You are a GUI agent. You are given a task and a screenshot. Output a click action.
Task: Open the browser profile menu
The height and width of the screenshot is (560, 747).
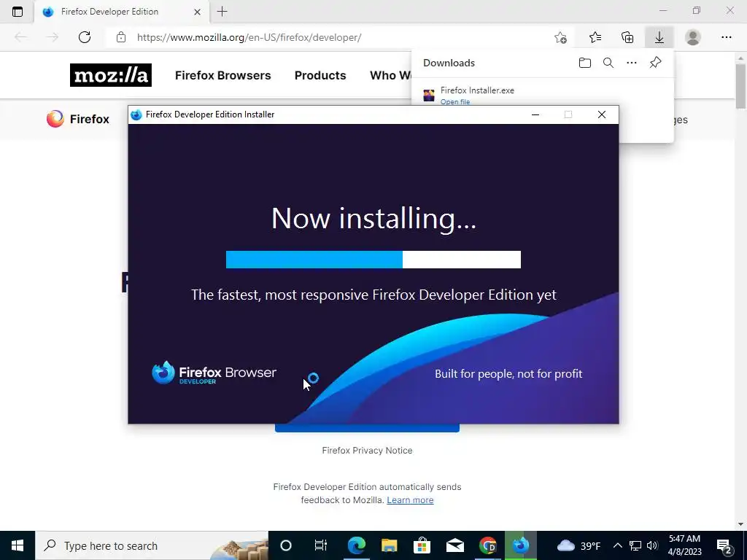pyautogui.click(x=693, y=37)
